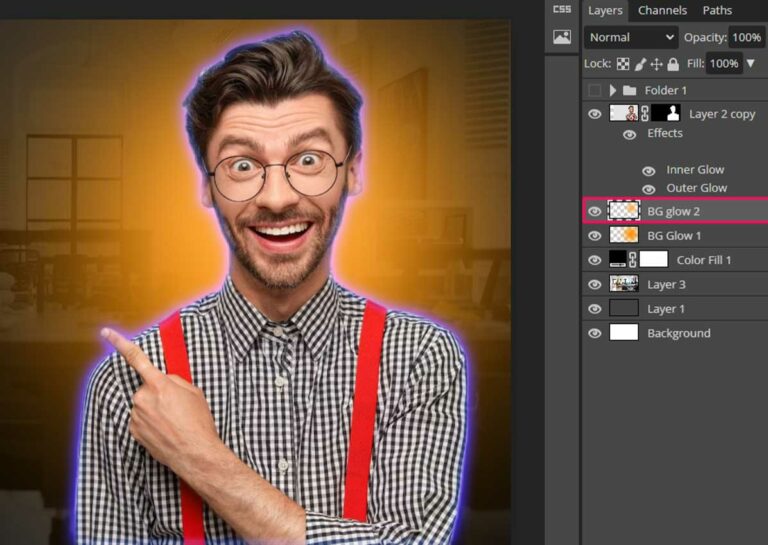768x545 pixels.
Task: Click the Fill value field
Action: click(x=724, y=63)
